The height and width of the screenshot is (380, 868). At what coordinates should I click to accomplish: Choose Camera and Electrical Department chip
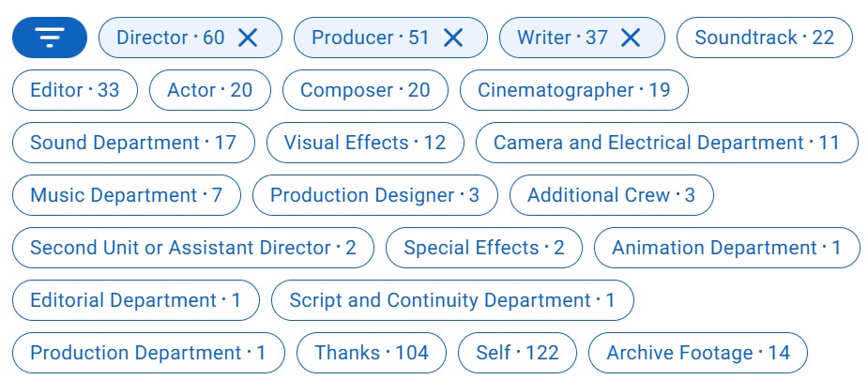[666, 143]
